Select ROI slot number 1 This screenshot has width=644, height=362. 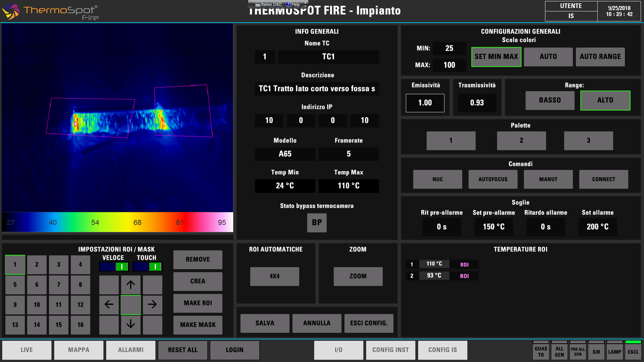coord(15,265)
